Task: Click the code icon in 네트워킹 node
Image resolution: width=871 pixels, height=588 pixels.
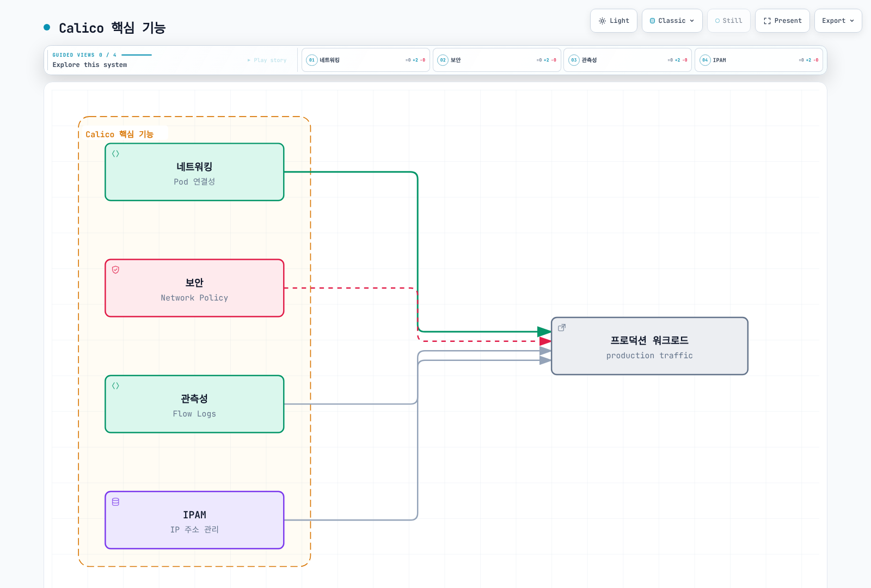Action: [x=115, y=154]
